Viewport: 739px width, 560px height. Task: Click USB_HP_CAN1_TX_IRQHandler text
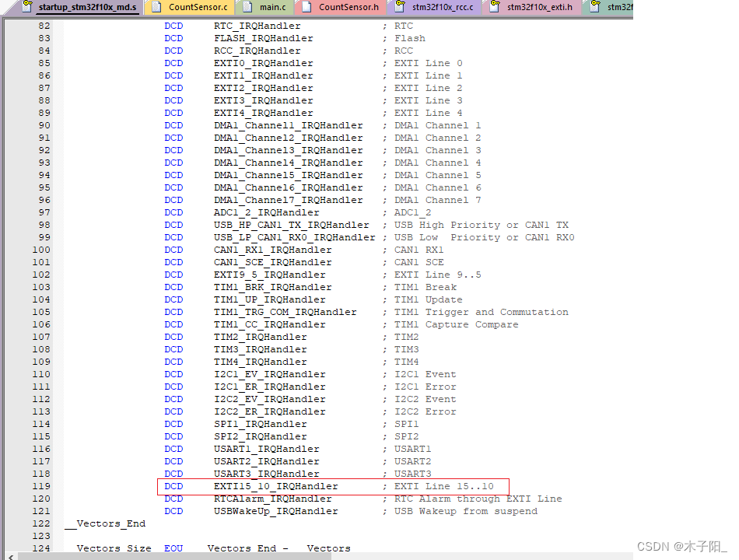point(291,226)
